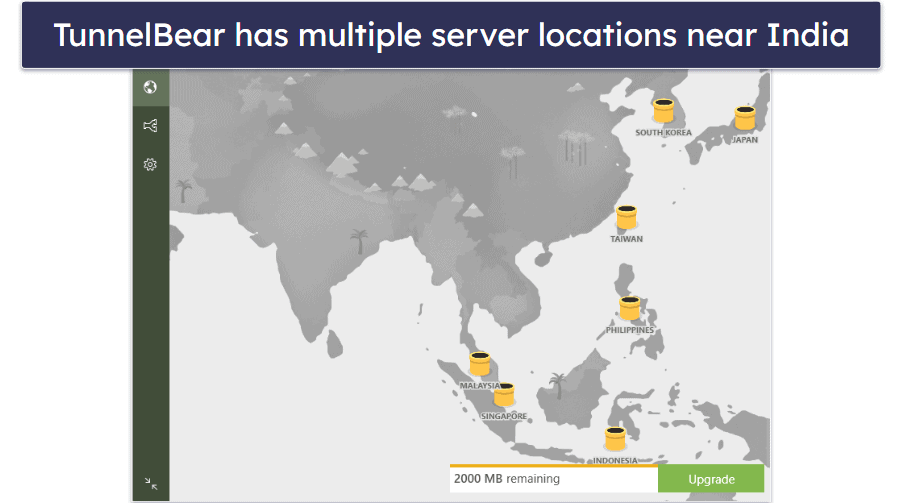Select the Singapore server tunnel
902x503 pixels.
pos(504,394)
